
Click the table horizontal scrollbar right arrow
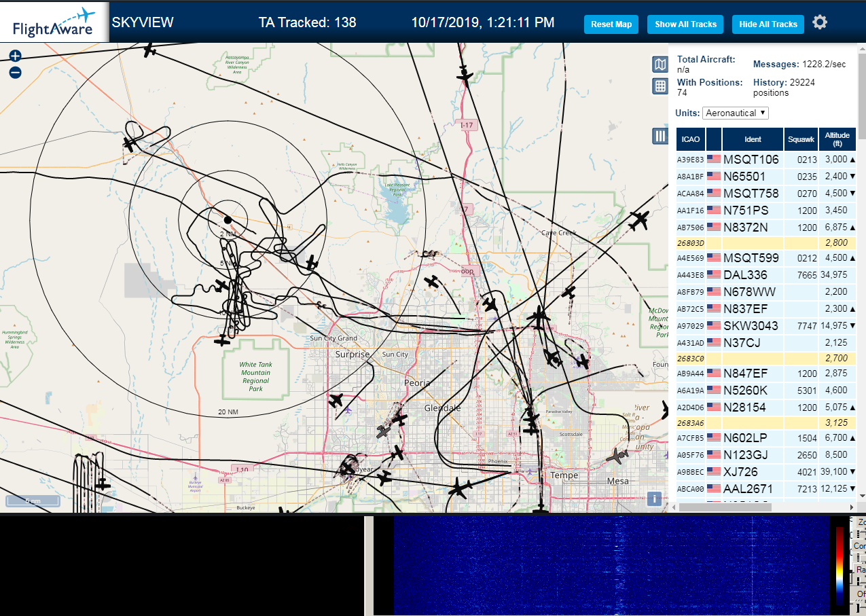[x=852, y=507]
